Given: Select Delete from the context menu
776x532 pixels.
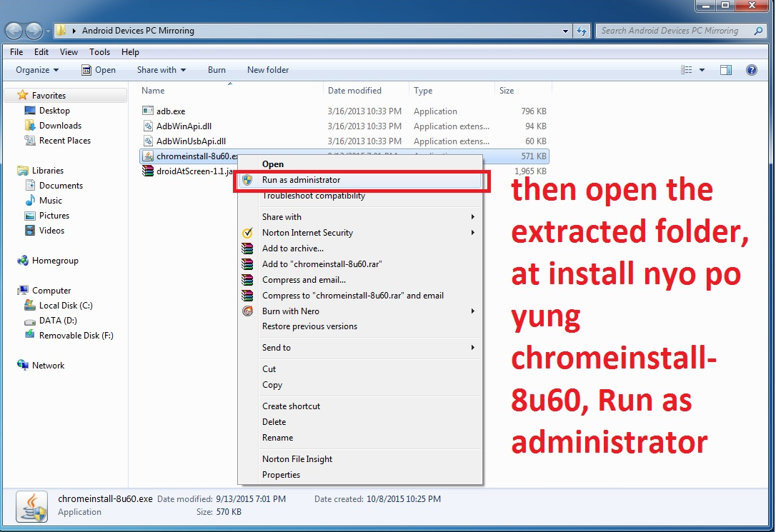Looking at the screenshot, I should pyautogui.click(x=360, y=422).
